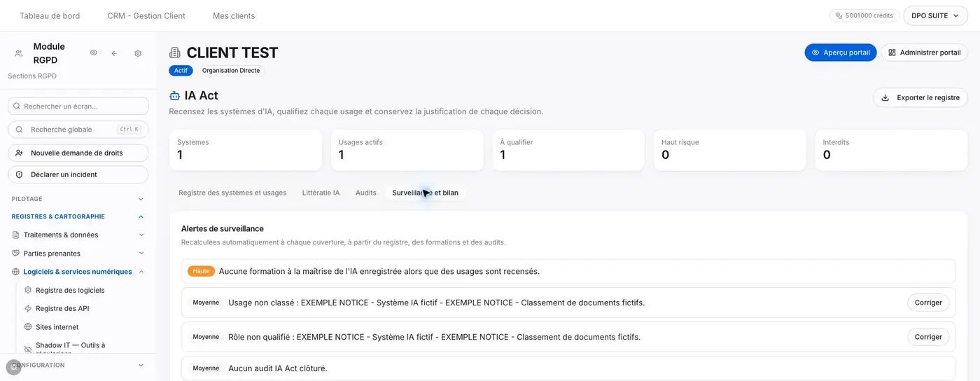Viewport: 980px width, 381px height.
Task: Open the Recherche globale search box
Action: 78,130
